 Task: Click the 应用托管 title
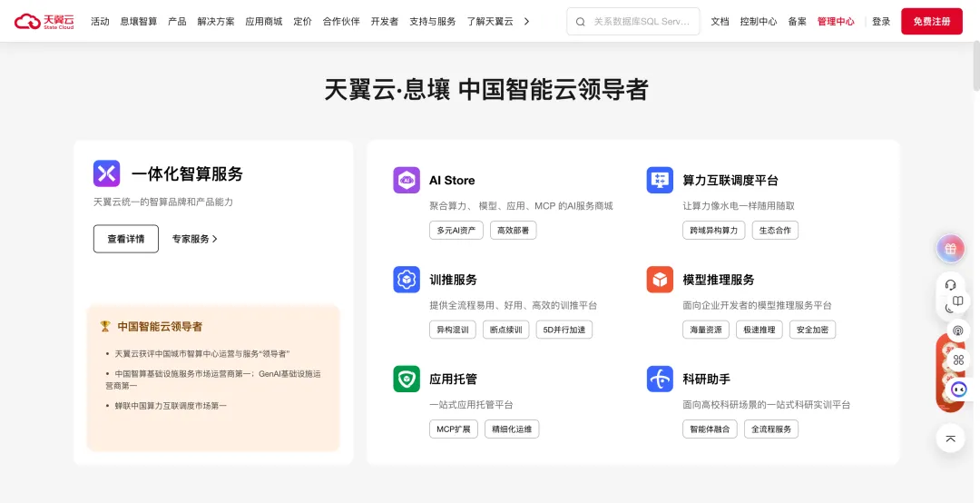453,380
